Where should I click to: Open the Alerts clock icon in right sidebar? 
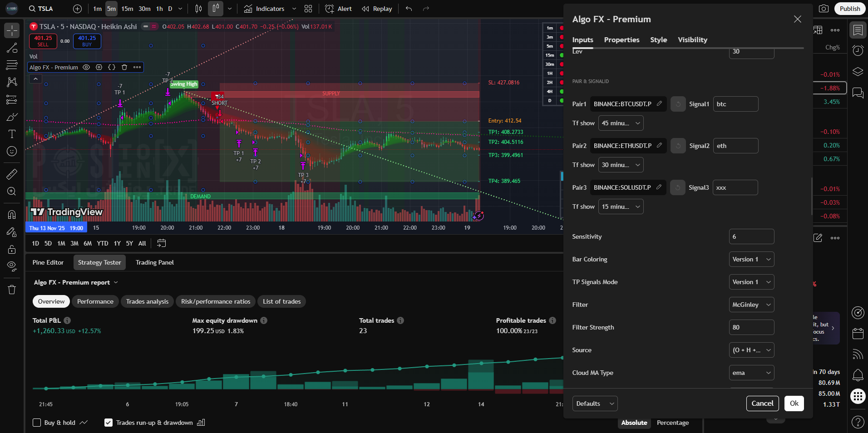(x=858, y=50)
